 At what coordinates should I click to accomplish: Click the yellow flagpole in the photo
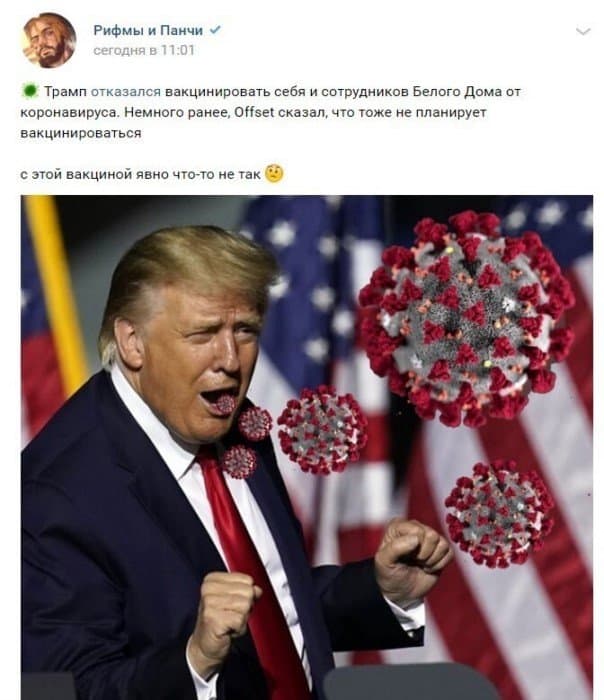(x=56, y=292)
